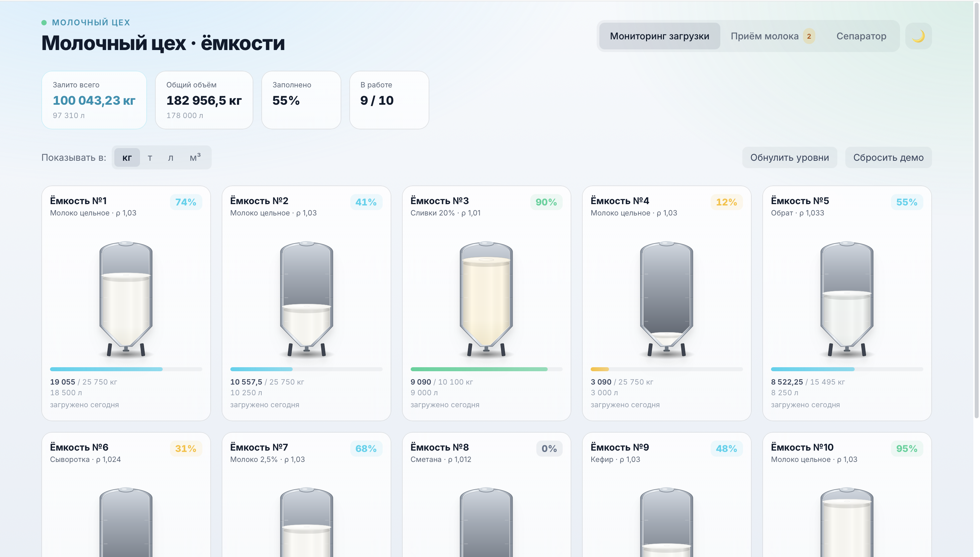Click the full tank graphic of Ёмкость №10
This screenshot has height=557, width=980.
847,522
